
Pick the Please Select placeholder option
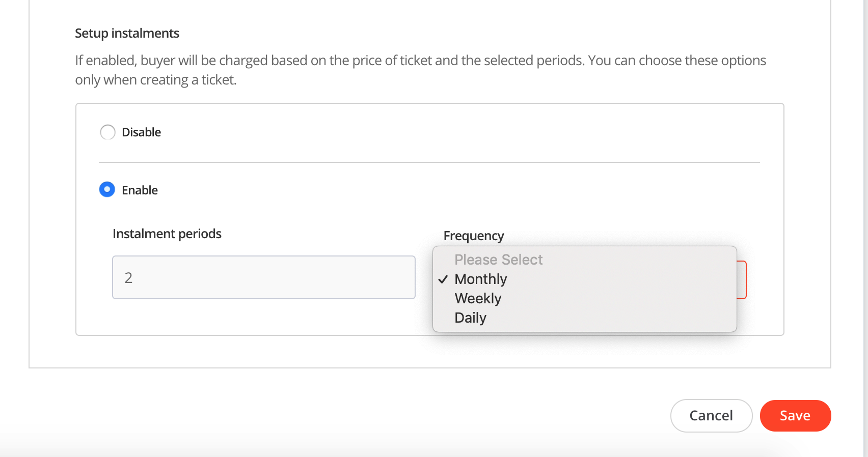coord(498,260)
